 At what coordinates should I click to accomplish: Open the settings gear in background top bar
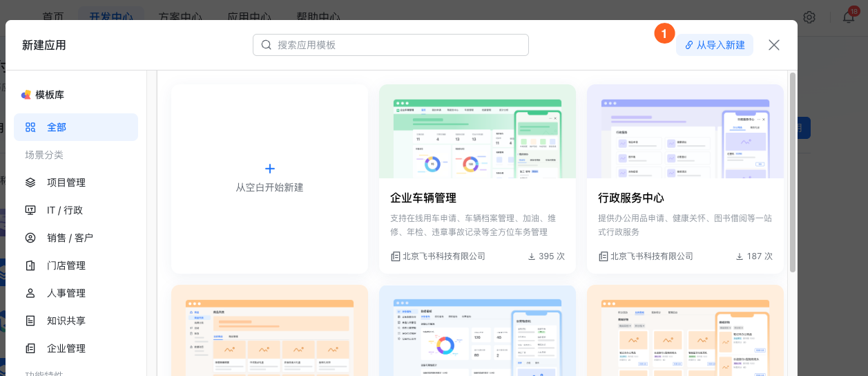click(809, 17)
